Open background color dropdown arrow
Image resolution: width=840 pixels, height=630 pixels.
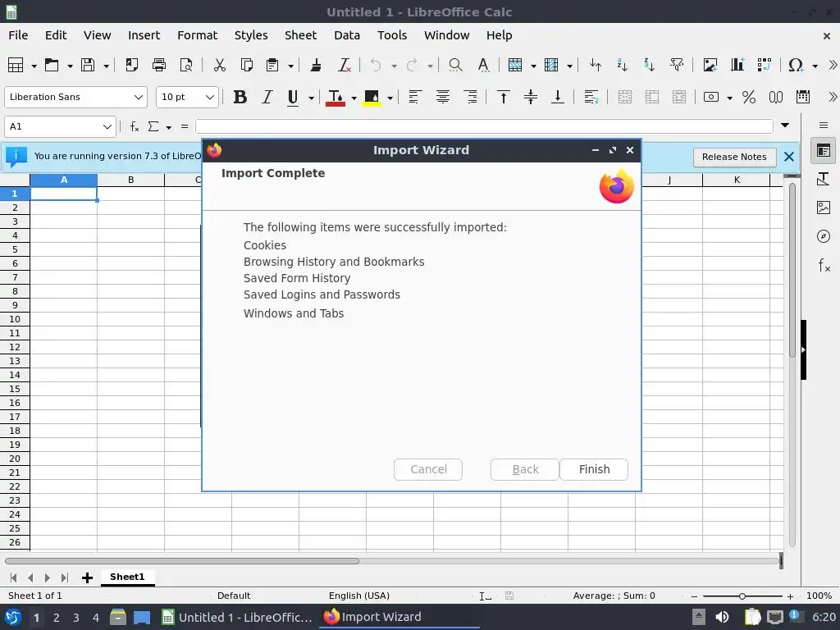tap(390, 98)
